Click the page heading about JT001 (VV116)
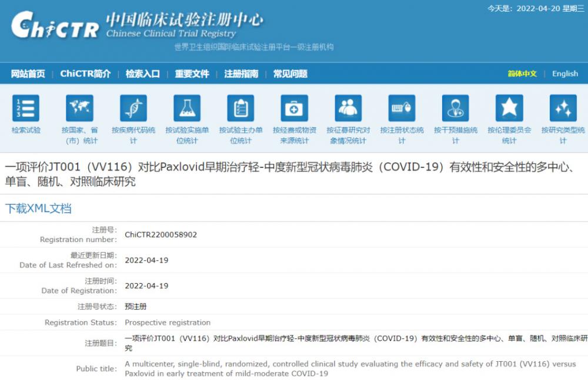Viewport: 588px width, 380px height. point(289,174)
